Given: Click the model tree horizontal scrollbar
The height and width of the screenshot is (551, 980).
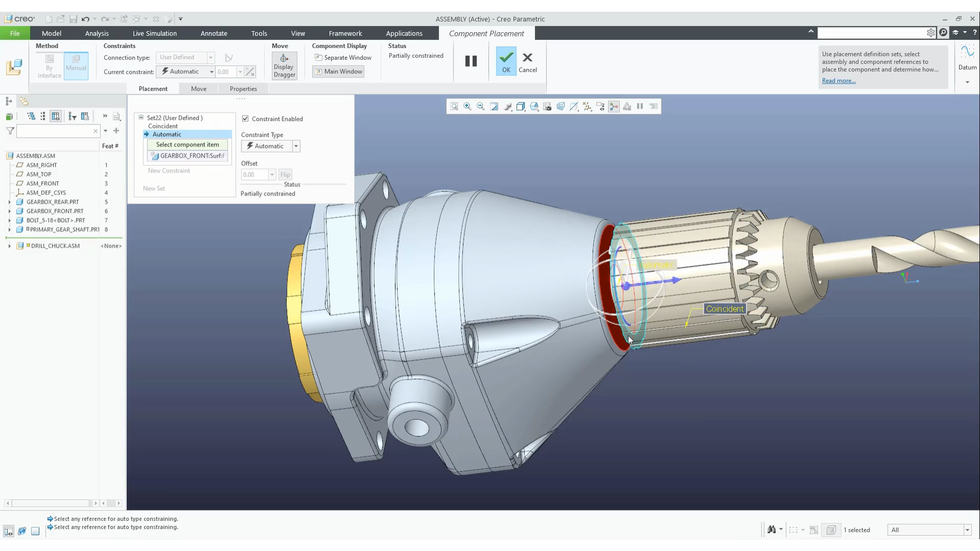Looking at the screenshot, I should point(51,503).
